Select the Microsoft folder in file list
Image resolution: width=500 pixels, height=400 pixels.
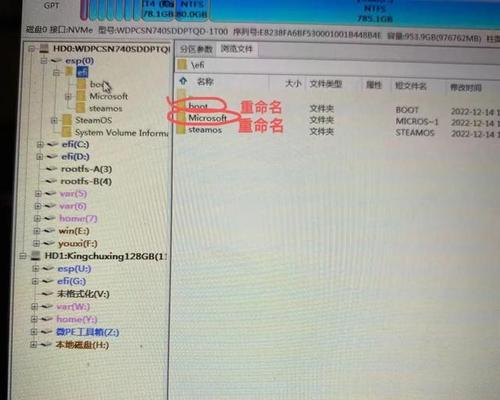(207, 118)
